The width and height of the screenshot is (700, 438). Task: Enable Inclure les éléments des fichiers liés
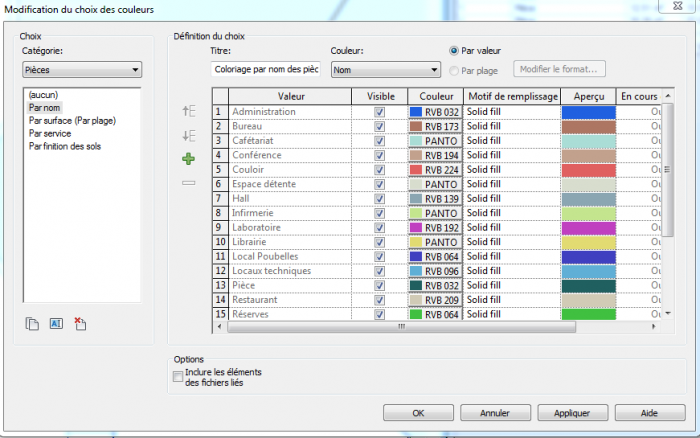click(178, 377)
